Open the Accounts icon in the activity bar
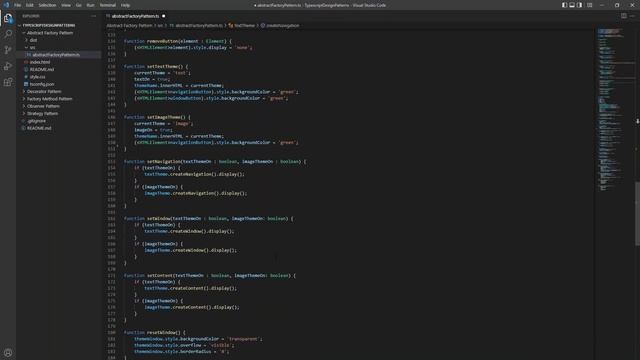 coord(8,353)
